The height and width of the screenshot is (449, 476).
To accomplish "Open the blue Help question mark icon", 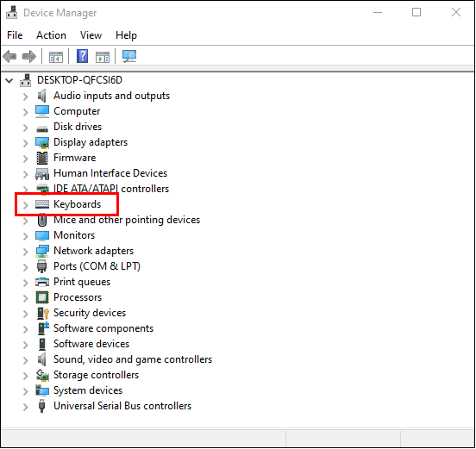I will coord(82,56).
